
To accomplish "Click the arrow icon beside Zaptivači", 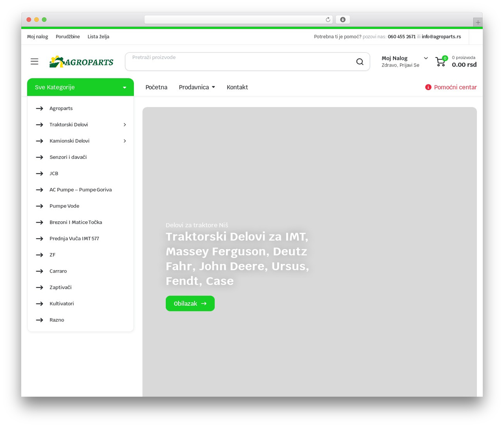I will click(39, 288).
